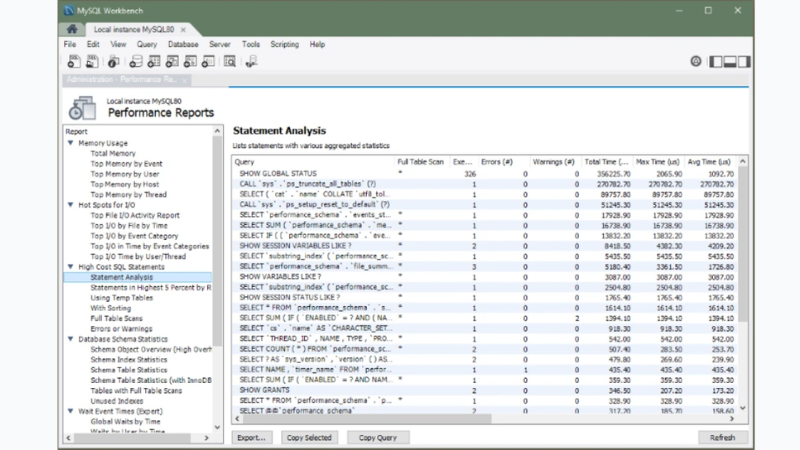This screenshot has height=450, width=800.
Task: Open the object inspector info icon
Action: 115,61
